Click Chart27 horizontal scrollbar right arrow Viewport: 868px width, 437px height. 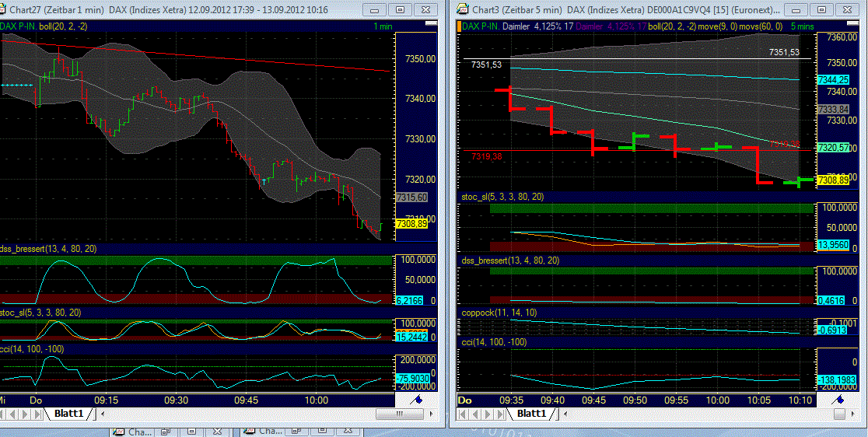[x=430, y=414]
